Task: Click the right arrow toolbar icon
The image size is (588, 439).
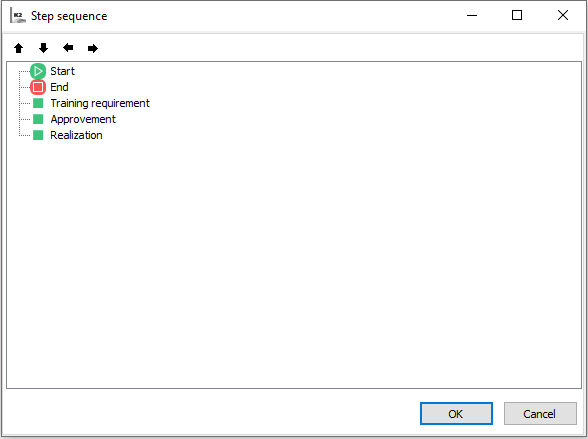Action: [x=93, y=48]
